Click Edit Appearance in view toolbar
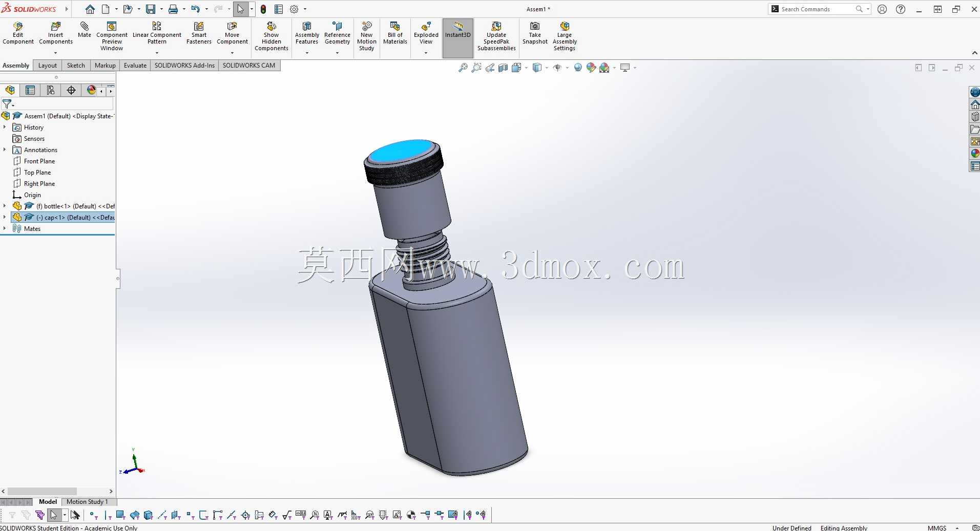 pyautogui.click(x=591, y=68)
